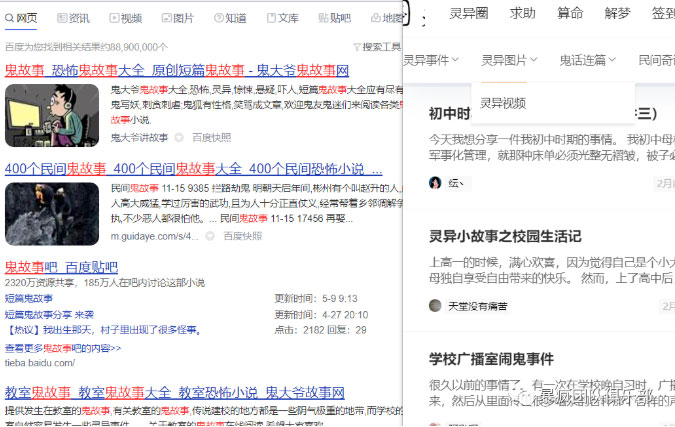Click the 知道 tab question icon
This screenshot has height=427, width=675.
tap(218, 18)
